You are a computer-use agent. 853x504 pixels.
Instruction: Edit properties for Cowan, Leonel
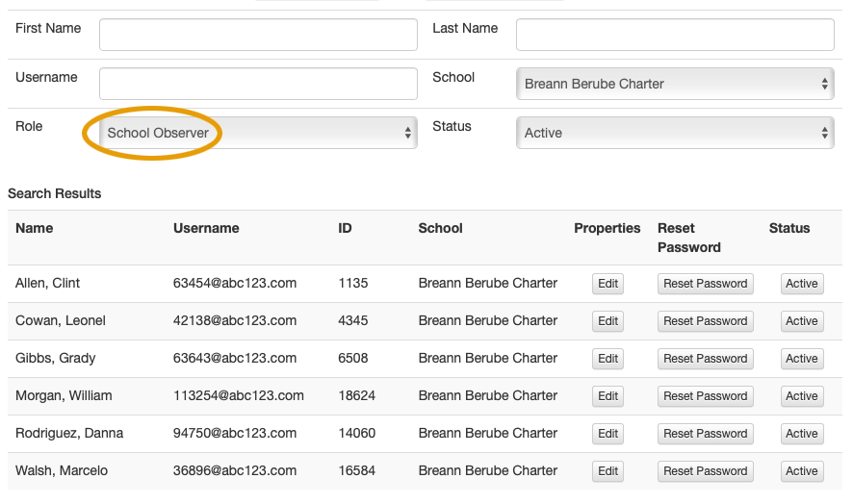pos(607,321)
